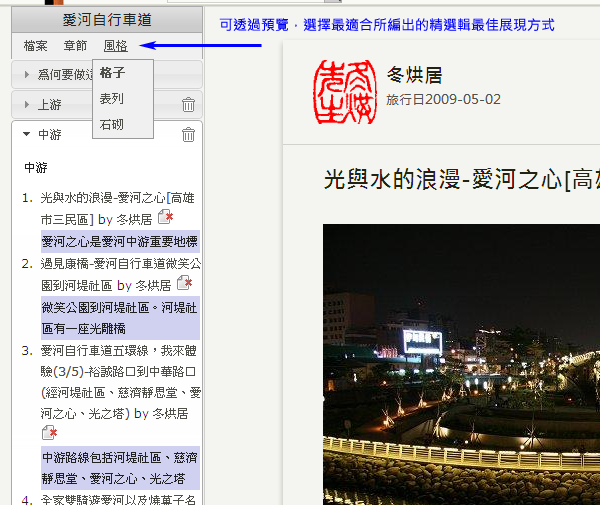Remove article 2 過見康橋 from list
The image size is (600, 505).
(184, 284)
